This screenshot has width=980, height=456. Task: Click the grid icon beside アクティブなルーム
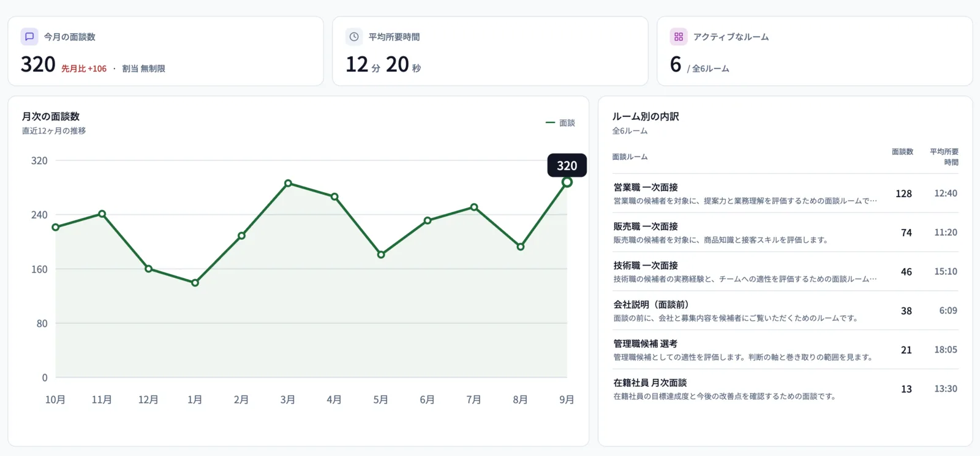(679, 37)
